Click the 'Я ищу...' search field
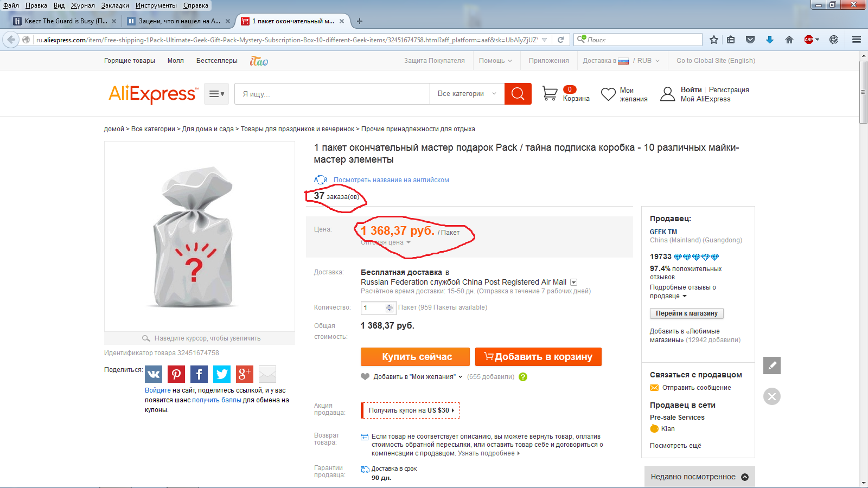868x488 pixels. pos(332,94)
